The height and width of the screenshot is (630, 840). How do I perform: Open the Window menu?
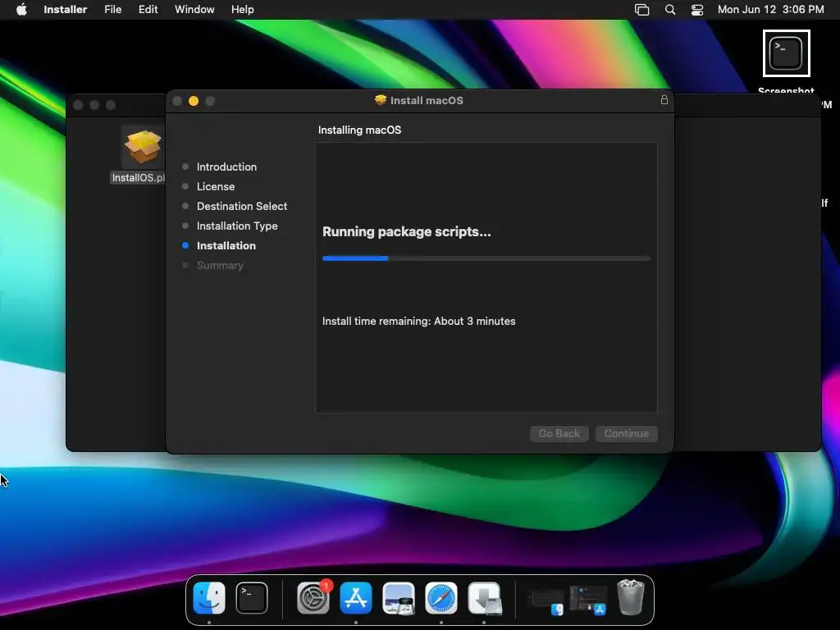point(194,10)
